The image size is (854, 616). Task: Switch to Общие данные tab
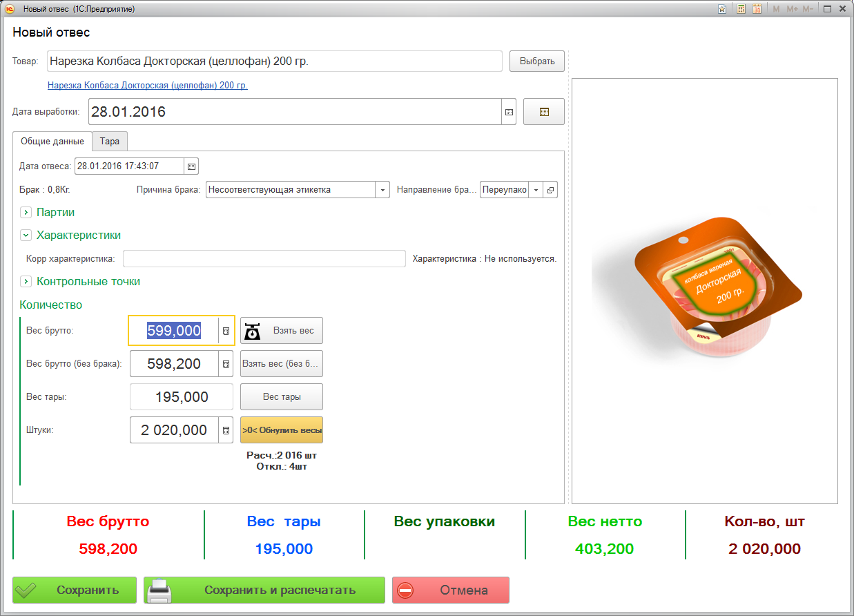click(52, 141)
